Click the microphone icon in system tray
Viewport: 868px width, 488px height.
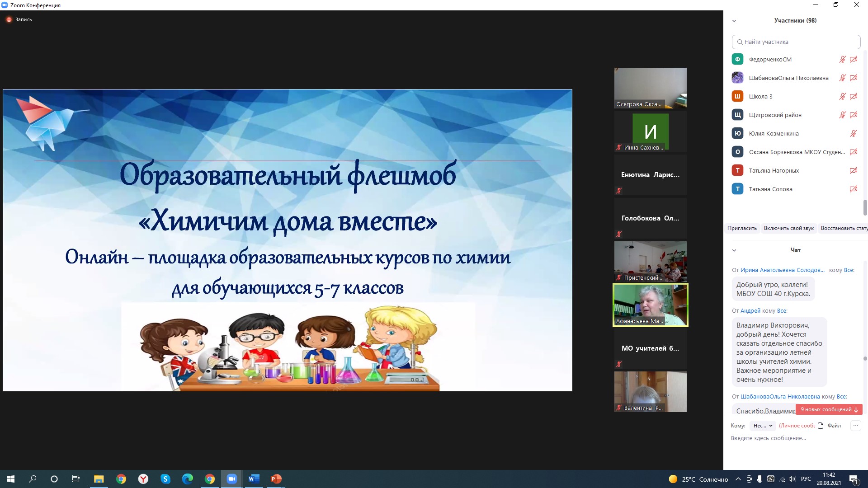click(x=759, y=479)
